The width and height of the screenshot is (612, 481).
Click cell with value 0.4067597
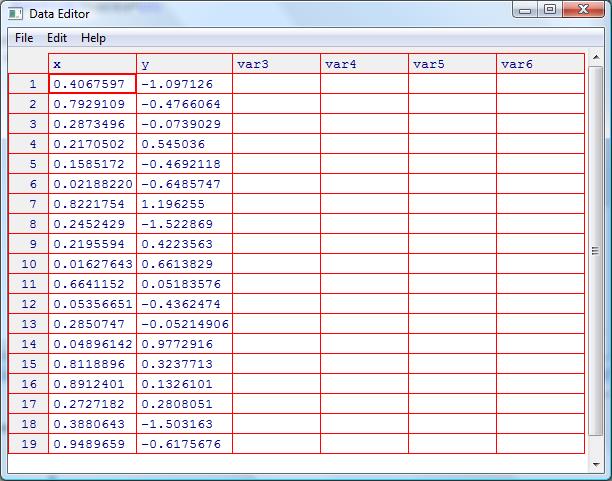click(x=93, y=84)
